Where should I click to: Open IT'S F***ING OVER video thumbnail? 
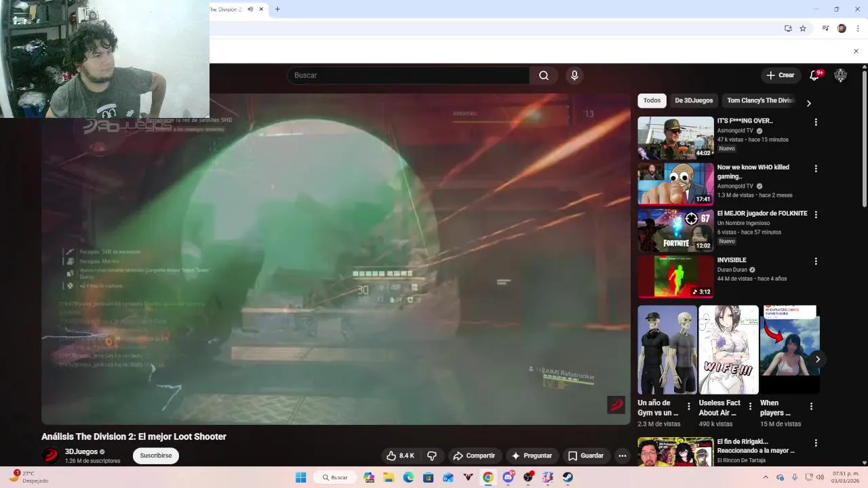(675, 138)
